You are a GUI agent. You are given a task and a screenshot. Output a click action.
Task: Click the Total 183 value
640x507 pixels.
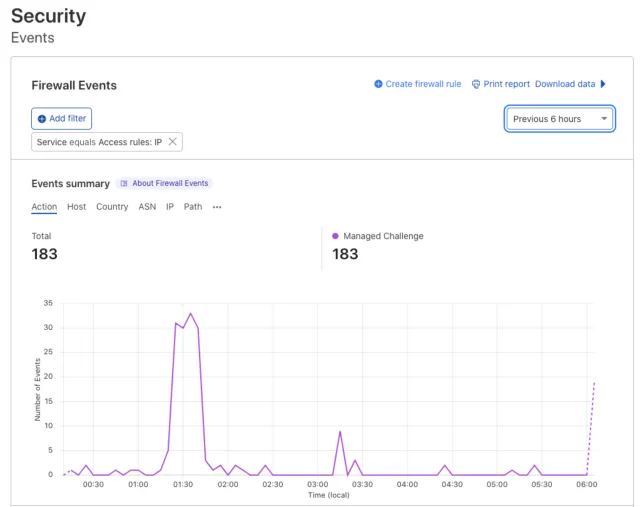coord(44,254)
